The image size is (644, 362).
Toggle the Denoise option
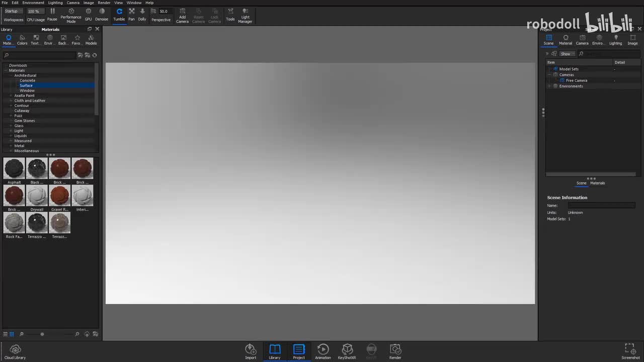coord(102,15)
